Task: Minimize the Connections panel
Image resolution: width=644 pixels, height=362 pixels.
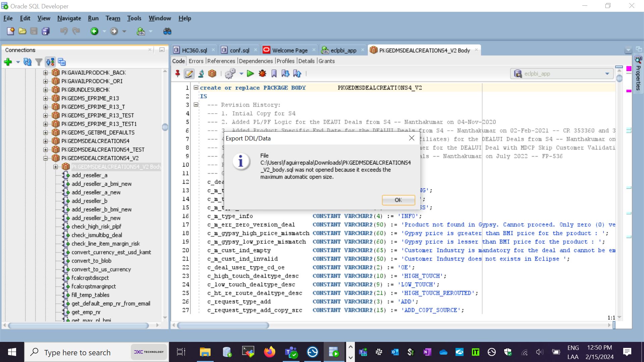Action: click(x=162, y=50)
